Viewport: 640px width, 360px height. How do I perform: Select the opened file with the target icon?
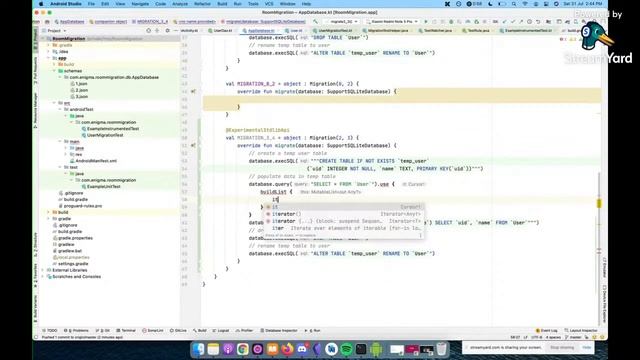(x=149, y=31)
